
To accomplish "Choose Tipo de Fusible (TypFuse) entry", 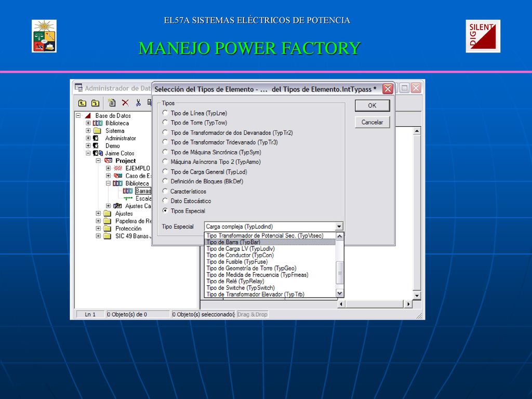I will tap(270, 262).
